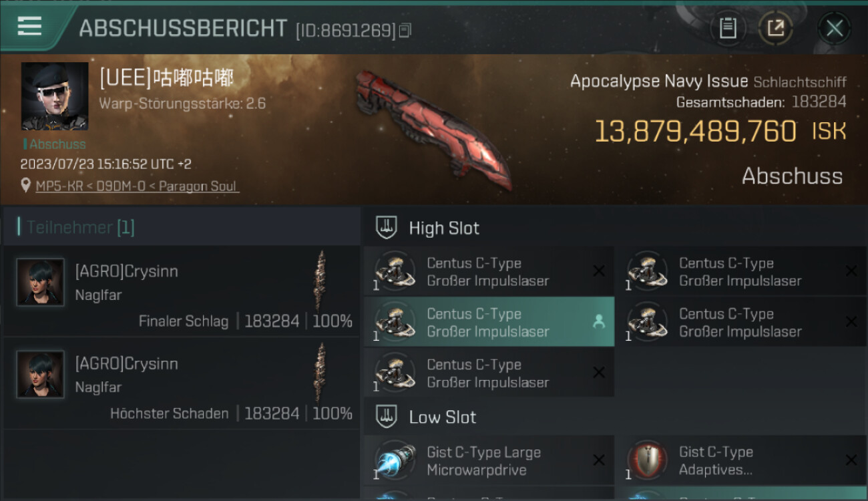Open the hamburger menu icon
This screenshot has width=868, height=501.
pos(29,26)
